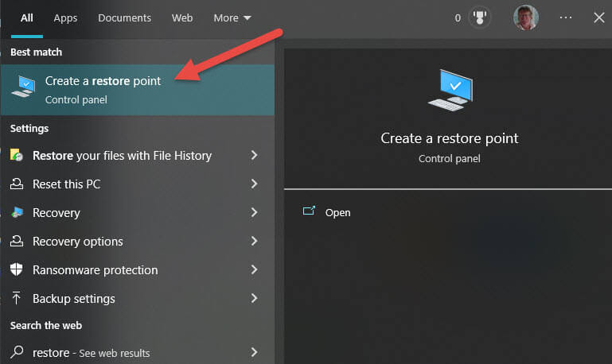Switch to the Documents tab

(124, 18)
